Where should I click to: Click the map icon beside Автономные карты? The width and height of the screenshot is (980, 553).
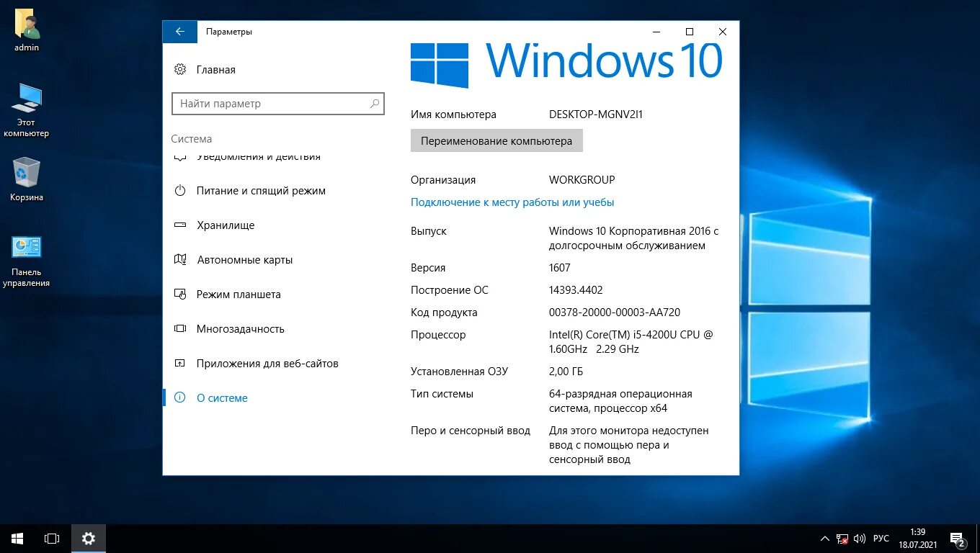coord(180,260)
